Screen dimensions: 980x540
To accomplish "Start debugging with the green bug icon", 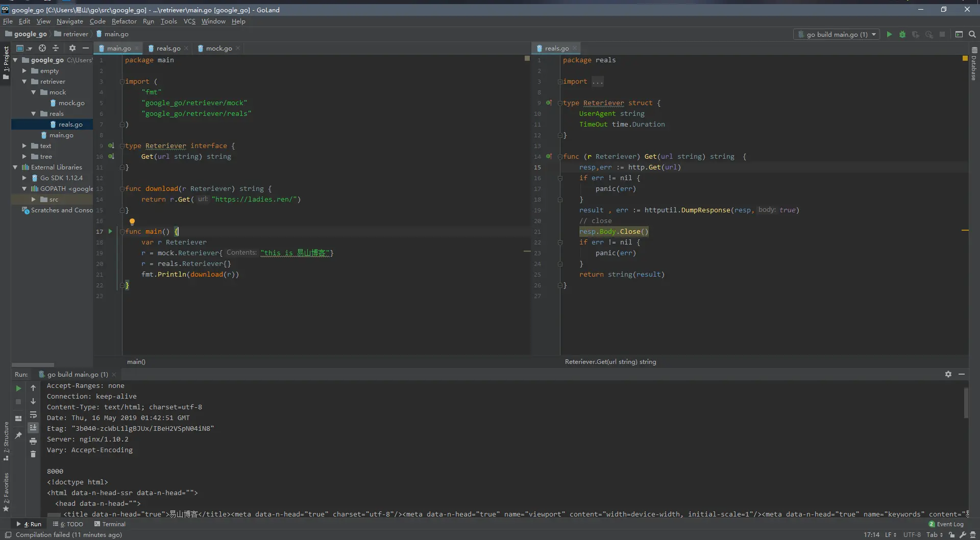I will coord(902,34).
